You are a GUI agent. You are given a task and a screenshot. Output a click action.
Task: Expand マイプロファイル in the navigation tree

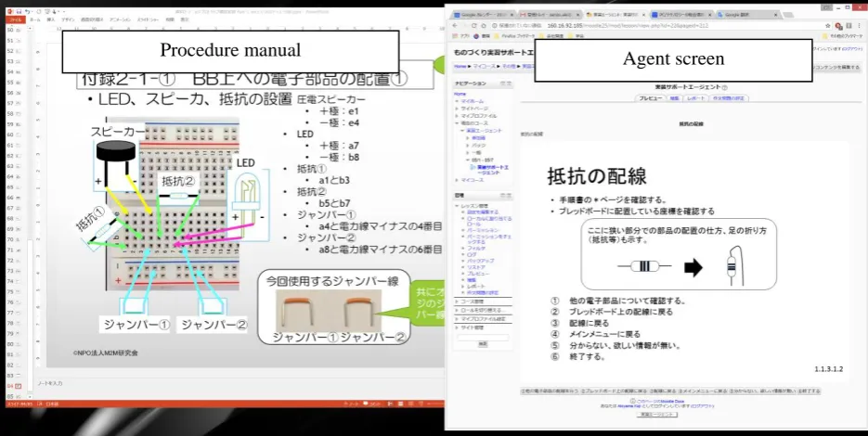point(457,116)
